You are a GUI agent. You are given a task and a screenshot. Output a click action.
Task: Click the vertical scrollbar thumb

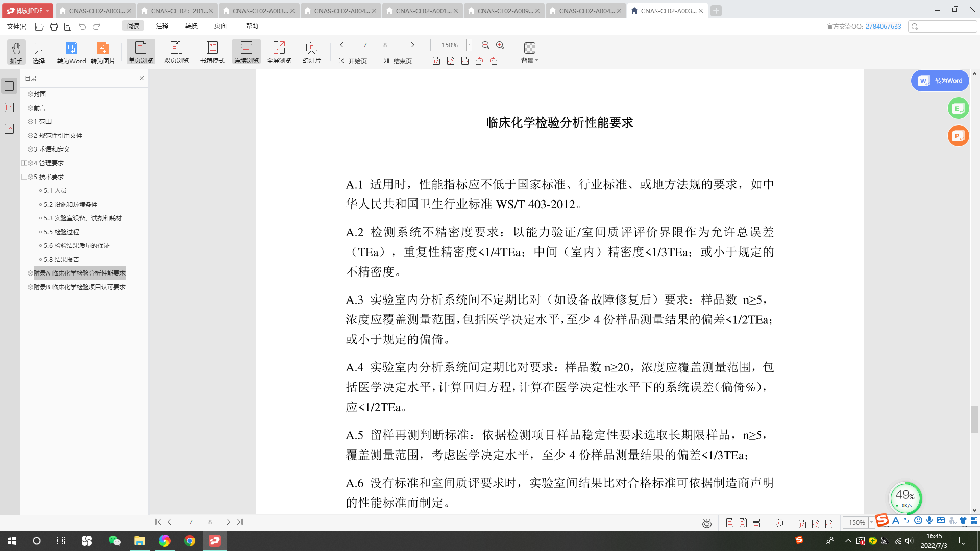[x=974, y=419]
